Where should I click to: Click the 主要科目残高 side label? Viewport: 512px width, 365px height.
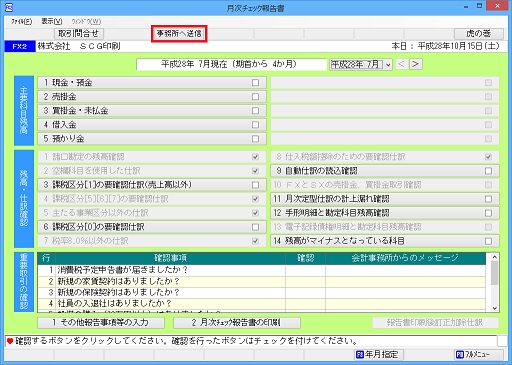click(x=24, y=111)
